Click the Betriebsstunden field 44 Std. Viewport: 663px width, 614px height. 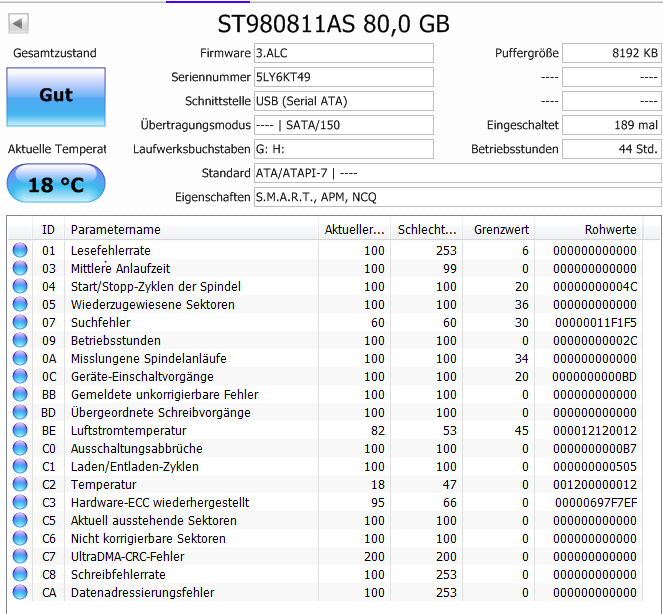(611, 149)
